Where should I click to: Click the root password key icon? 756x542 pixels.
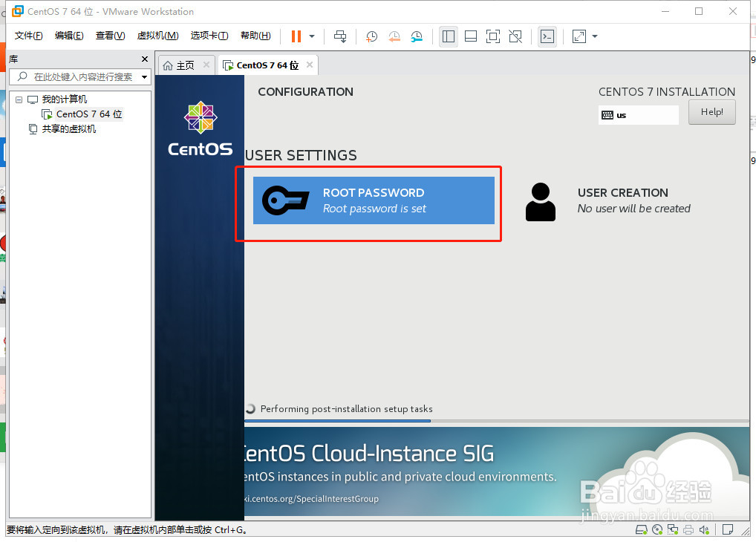click(x=285, y=200)
